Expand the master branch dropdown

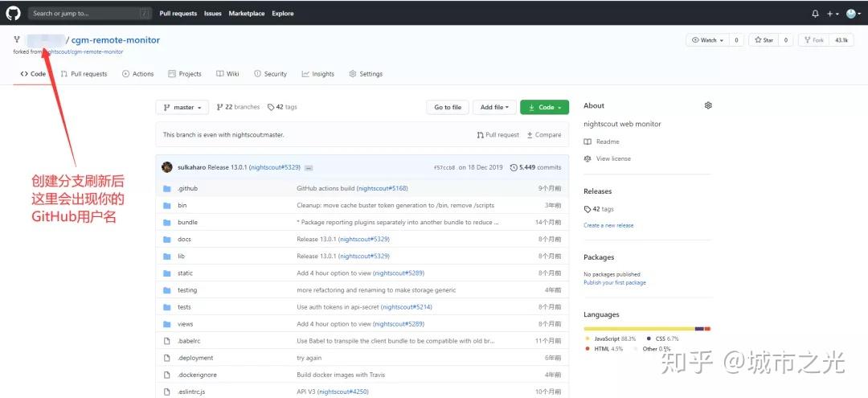[182, 107]
